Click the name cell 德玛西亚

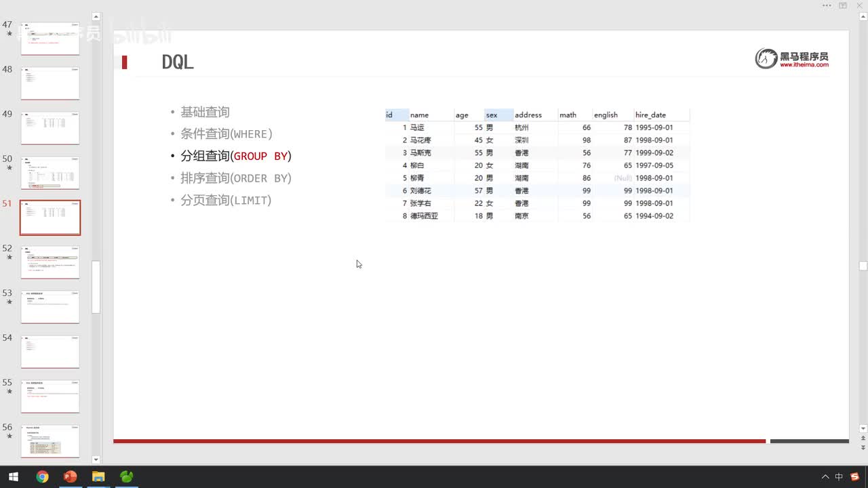click(x=424, y=216)
